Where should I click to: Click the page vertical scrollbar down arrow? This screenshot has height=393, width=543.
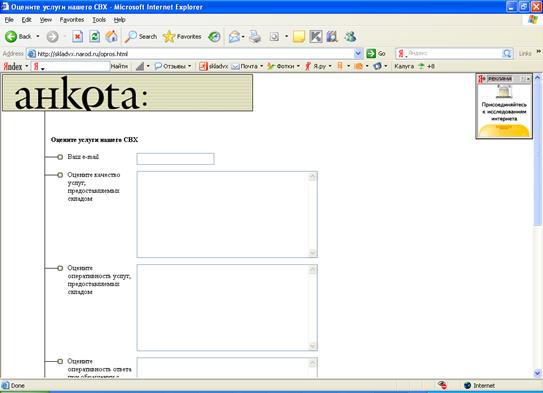click(537, 373)
